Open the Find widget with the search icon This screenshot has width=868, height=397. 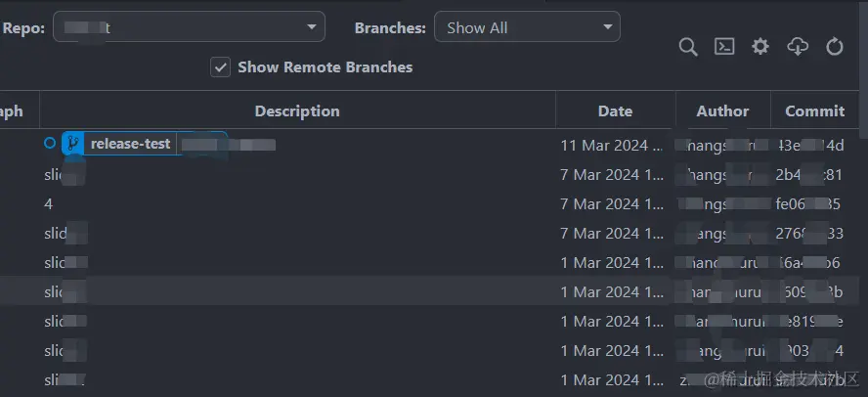click(x=688, y=47)
